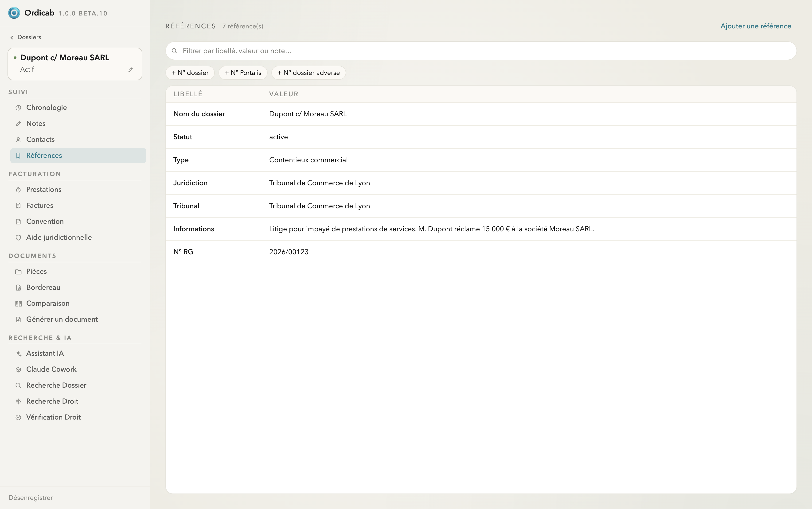This screenshot has height=509, width=812.
Task: Click the Tribunal row label
Action: click(186, 206)
